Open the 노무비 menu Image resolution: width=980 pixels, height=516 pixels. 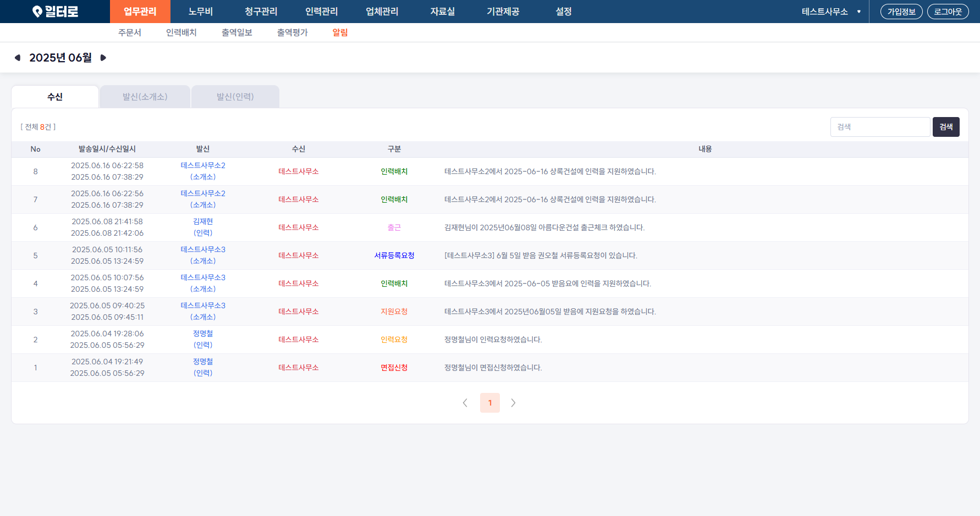coord(201,12)
